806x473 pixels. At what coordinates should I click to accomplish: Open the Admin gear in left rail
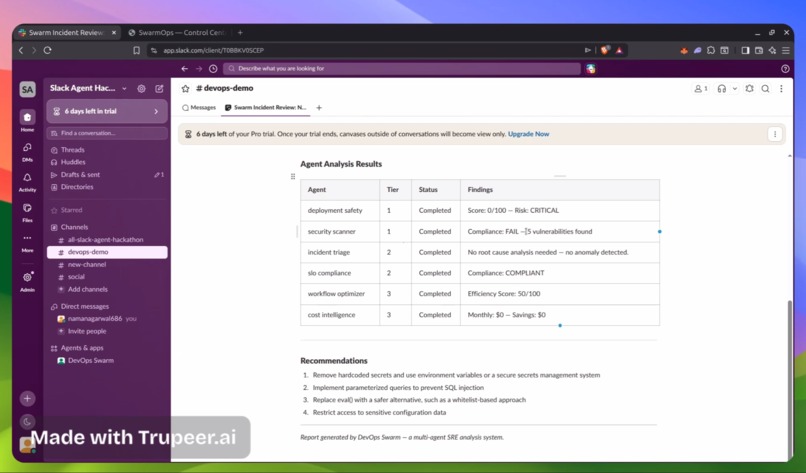tap(27, 278)
